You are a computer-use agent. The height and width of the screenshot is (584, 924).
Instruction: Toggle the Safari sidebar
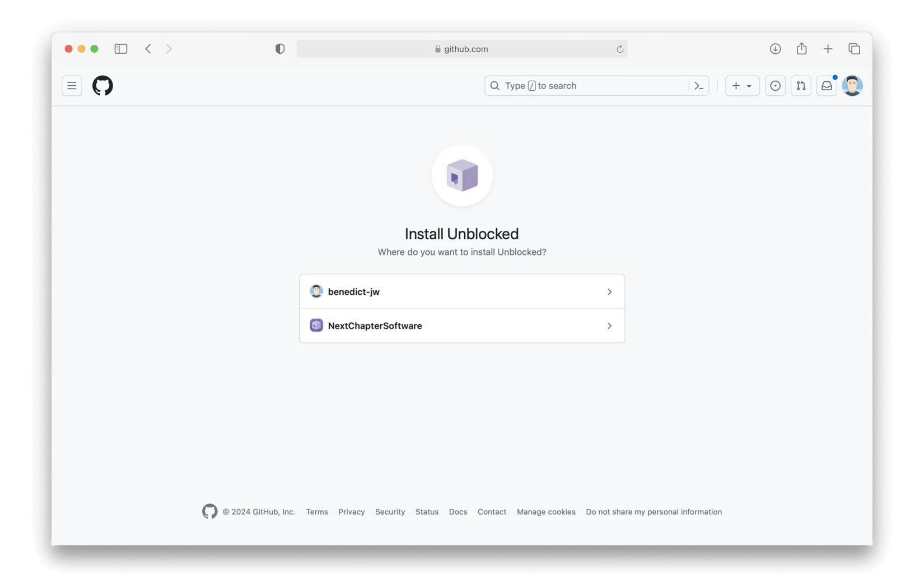point(120,49)
